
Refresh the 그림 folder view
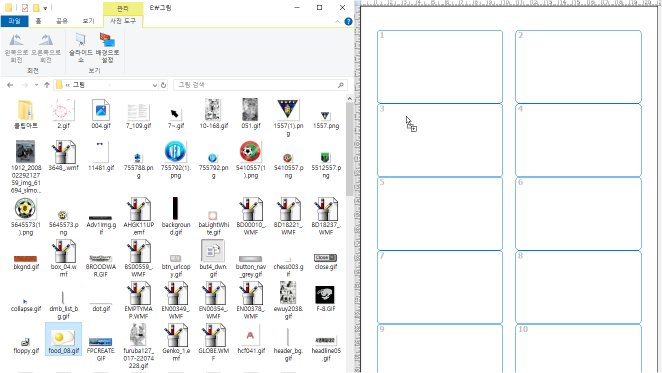click(x=163, y=85)
